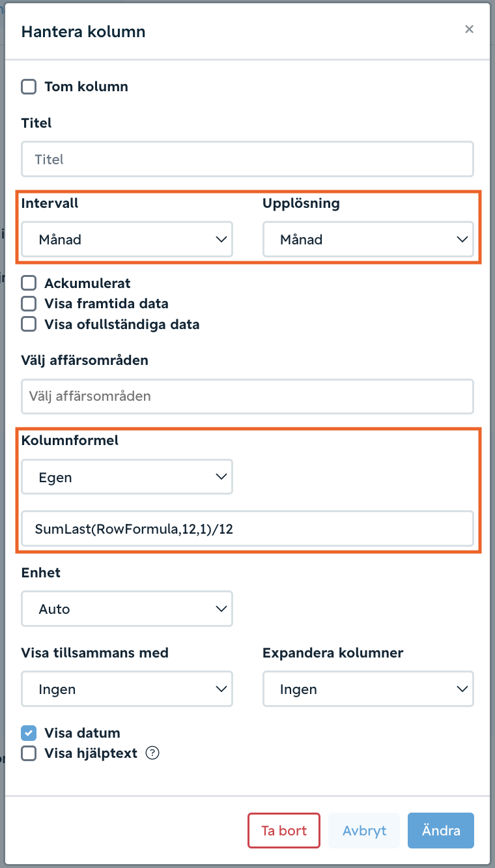Click the Avbryt button
The image size is (495, 868).
click(364, 830)
